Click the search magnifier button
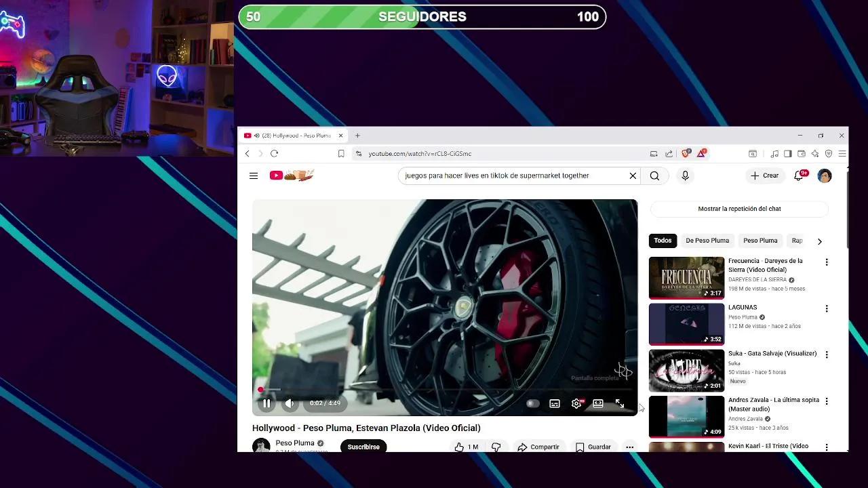The height and width of the screenshot is (488, 868). pyautogui.click(x=654, y=176)
